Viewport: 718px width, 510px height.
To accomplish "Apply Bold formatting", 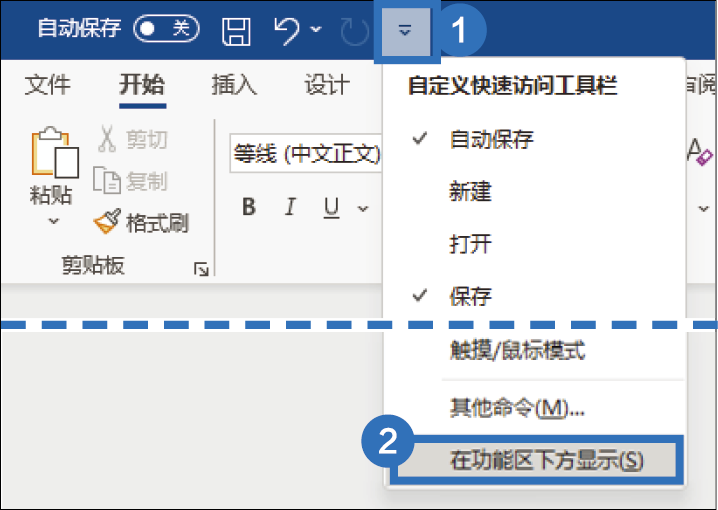I will [x=249, y=207].
